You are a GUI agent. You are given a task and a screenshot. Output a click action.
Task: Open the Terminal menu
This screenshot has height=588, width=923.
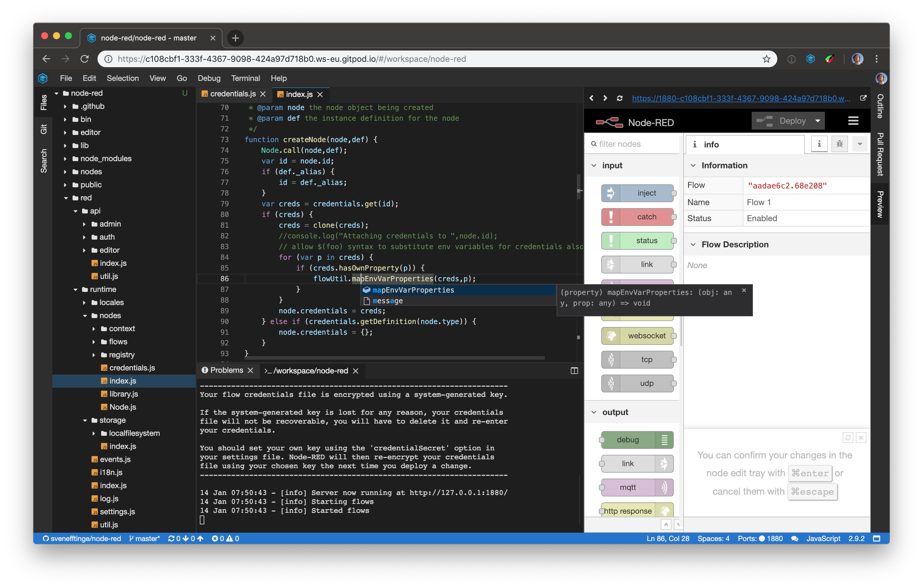click(245, 78)
